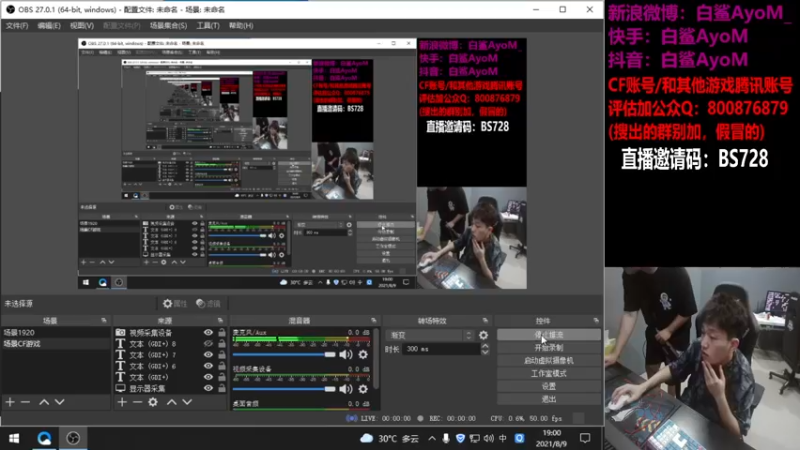The width and height of the screenshot is (800, 450).
Task: Click 开始录制 to start recording
Action: pyautogui.click(x=549, y=347)
